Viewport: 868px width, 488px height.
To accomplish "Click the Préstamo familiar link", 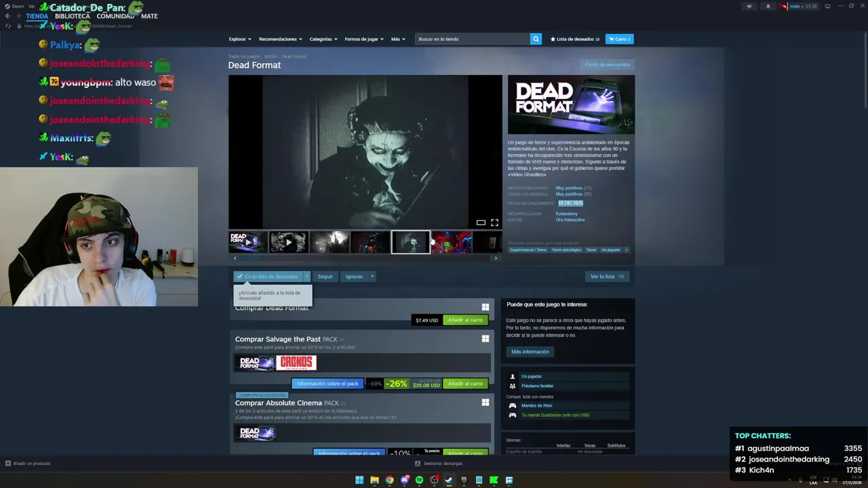I will click(x=537, y=386).
